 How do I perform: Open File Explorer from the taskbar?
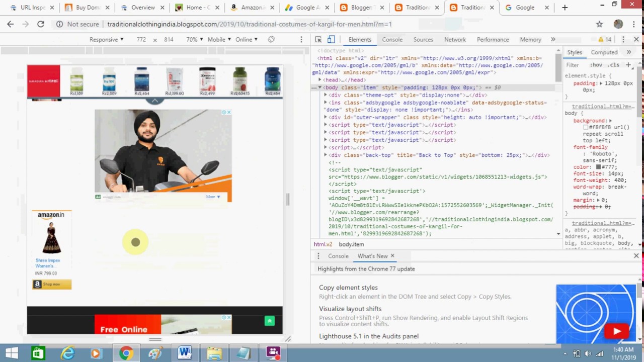point(214,353)
